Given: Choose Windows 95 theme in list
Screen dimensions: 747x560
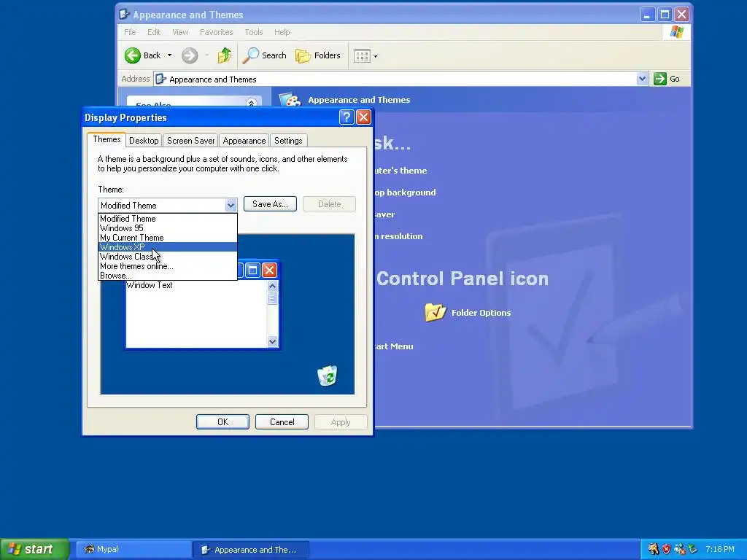Looking at the screenshot, I should (167, 228).
